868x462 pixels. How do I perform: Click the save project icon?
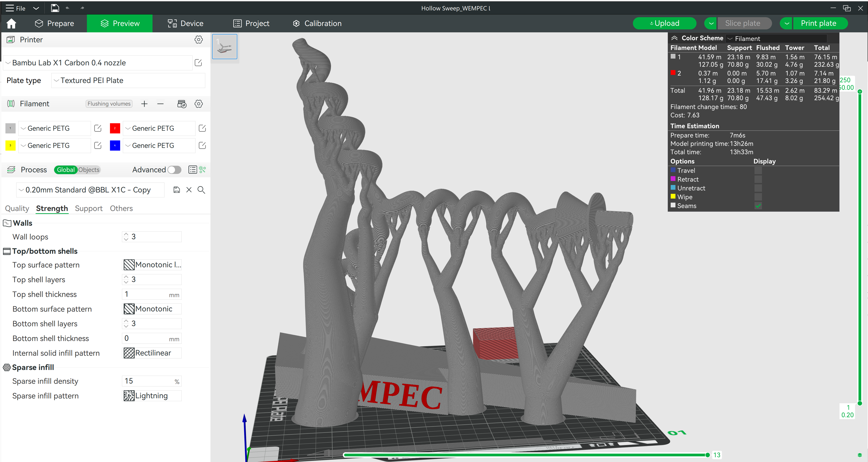(55, 8)
